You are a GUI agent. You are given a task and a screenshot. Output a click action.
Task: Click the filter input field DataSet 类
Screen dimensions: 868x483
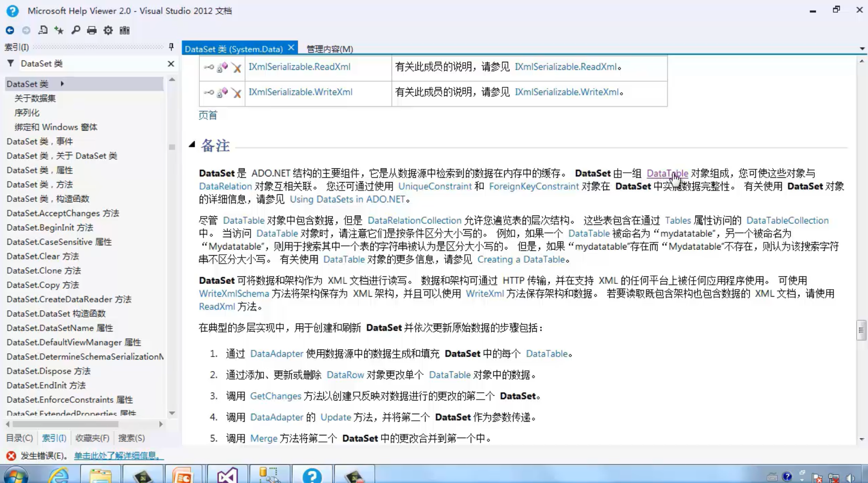[92, 64]
